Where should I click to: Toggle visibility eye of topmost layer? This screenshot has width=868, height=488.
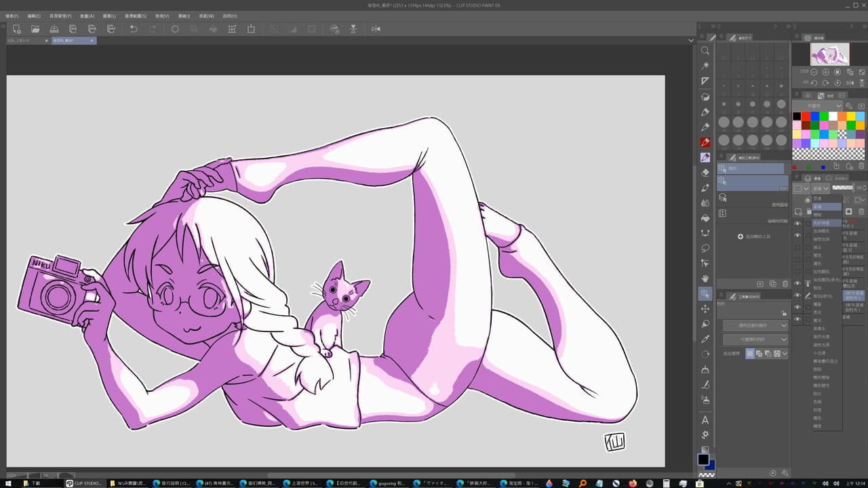click(x=797, y=224)
